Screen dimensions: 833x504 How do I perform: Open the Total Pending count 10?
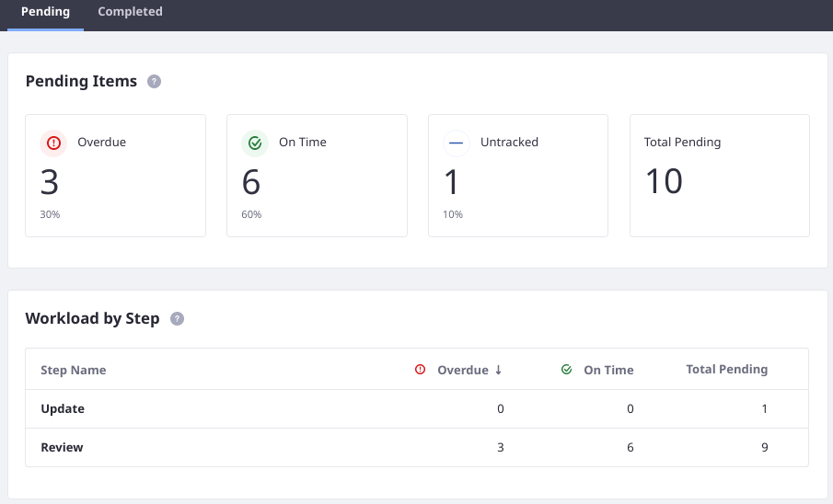click(664, 181)
